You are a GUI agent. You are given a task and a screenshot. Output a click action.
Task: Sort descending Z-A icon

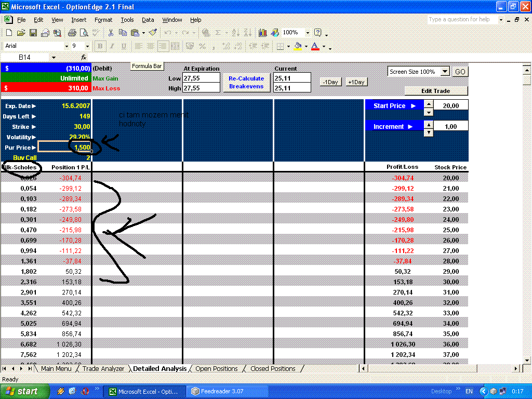(x=248, y=33)
